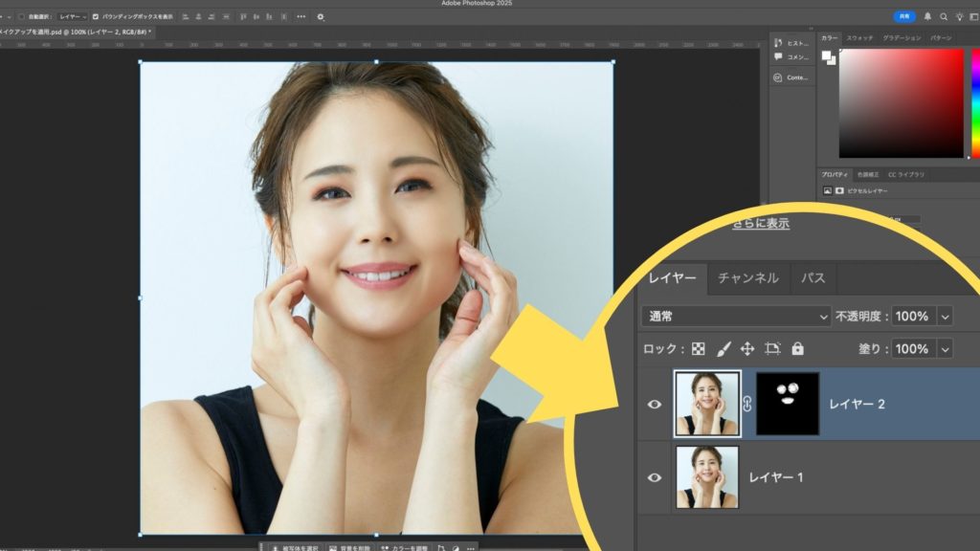Expand the 塗り fill dropdown arrow
Viewport: 980px width, 551px height.
(945, 349)
